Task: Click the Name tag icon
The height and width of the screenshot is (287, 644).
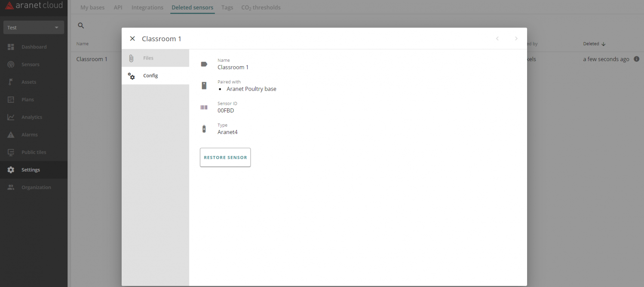Action: click(x=204, y=64)
